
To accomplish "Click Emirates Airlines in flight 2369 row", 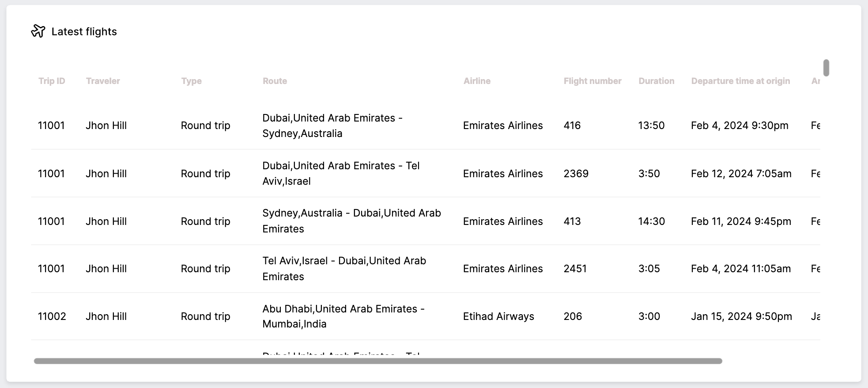I will pos(503,174).
